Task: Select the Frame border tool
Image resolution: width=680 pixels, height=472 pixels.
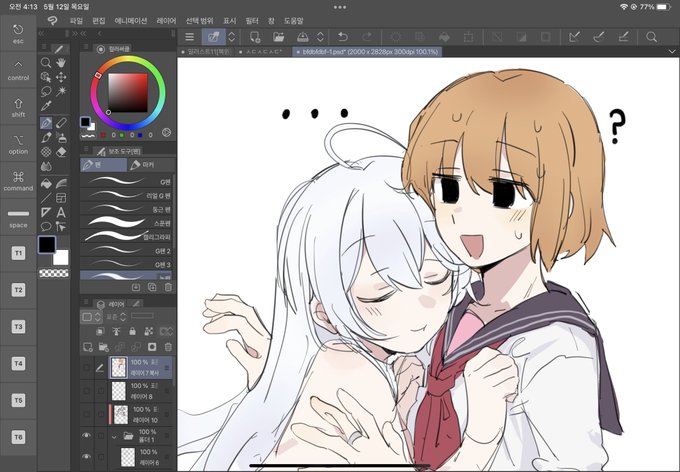Action: coord(61,198)
